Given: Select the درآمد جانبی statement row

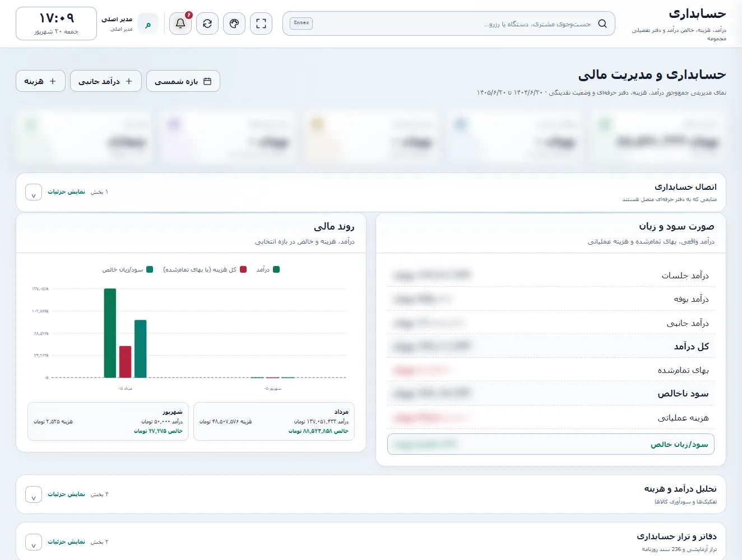Looking at the screenshot, I should pyautogui.click(x=551, y=323).
